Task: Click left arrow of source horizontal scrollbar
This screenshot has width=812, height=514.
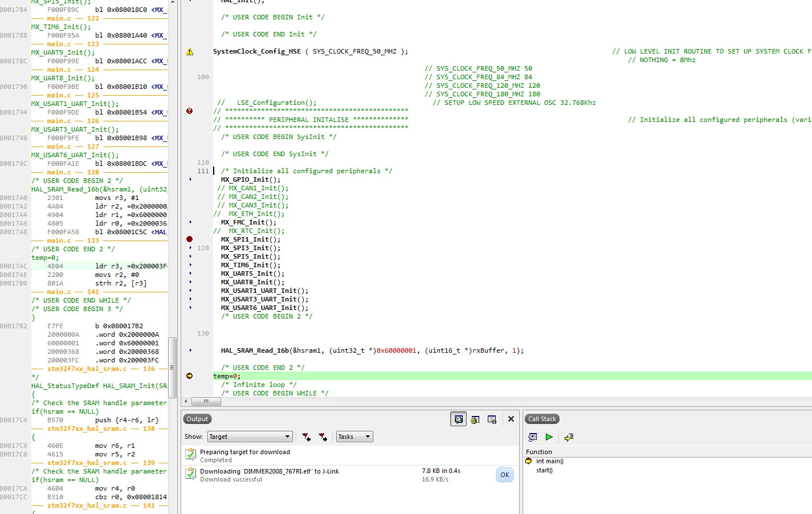Action: [x=186, y=401]
